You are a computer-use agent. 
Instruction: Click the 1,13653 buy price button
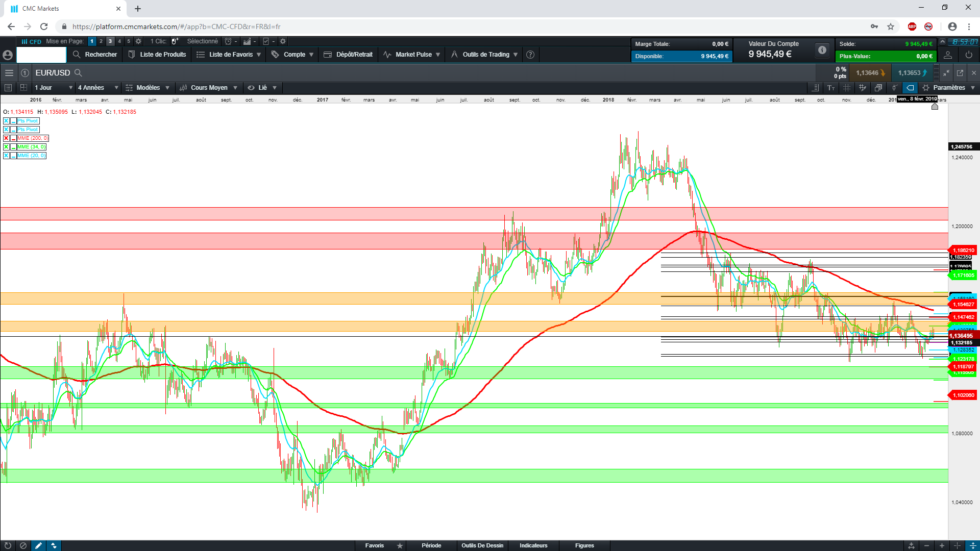pos(912,73)
